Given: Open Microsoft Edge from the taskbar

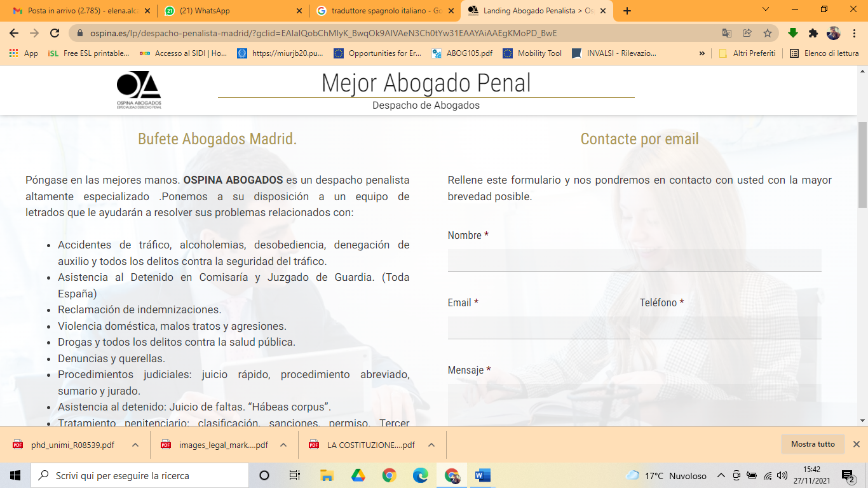Looking at the screenshot, I should [420, 475].
